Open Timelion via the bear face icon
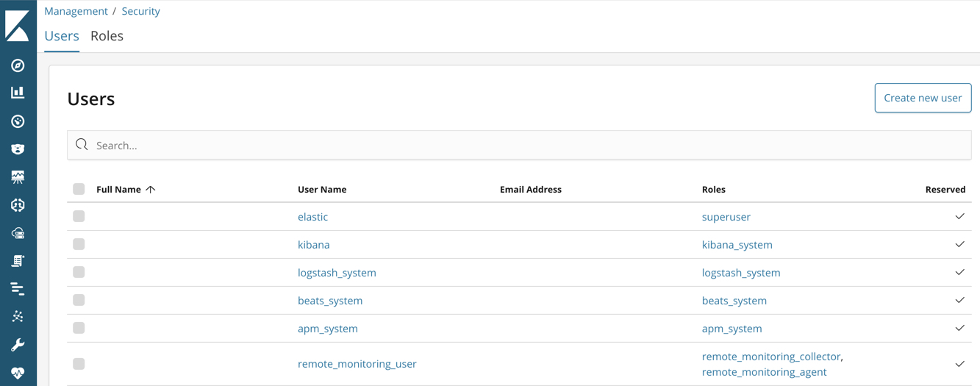Image resolution: width=980 pixels, height=386 pixels. [18, 149]
